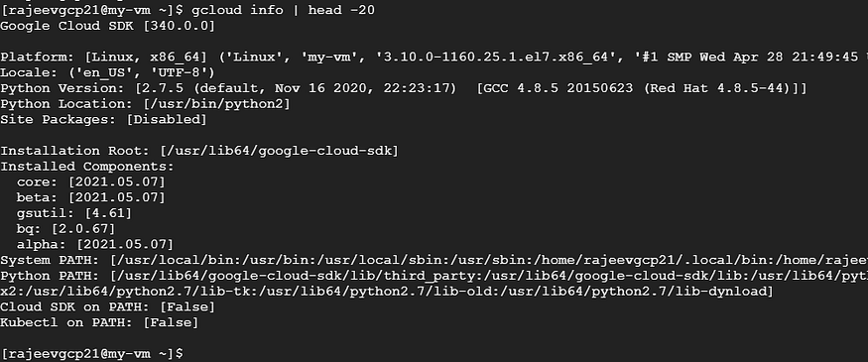The image size is (868, 362).
Task: Click the Python PATH line
Action: click(434, 275)
